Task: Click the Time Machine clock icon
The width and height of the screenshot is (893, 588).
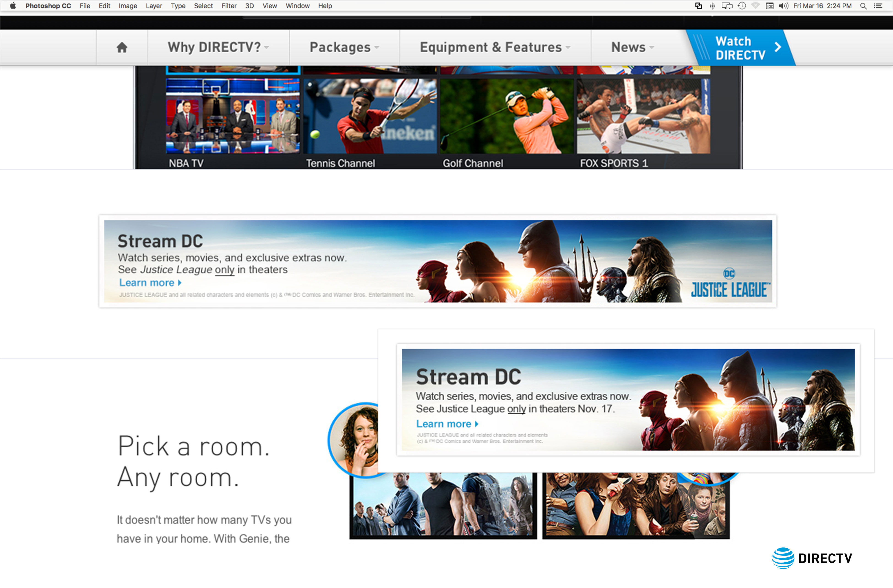Action: coord(741,6)
